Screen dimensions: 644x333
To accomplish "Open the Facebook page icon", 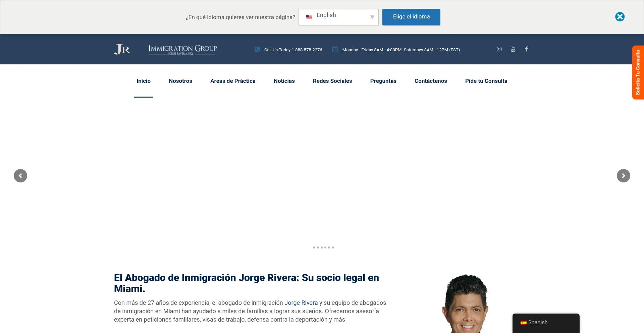I will coord(526,49).
